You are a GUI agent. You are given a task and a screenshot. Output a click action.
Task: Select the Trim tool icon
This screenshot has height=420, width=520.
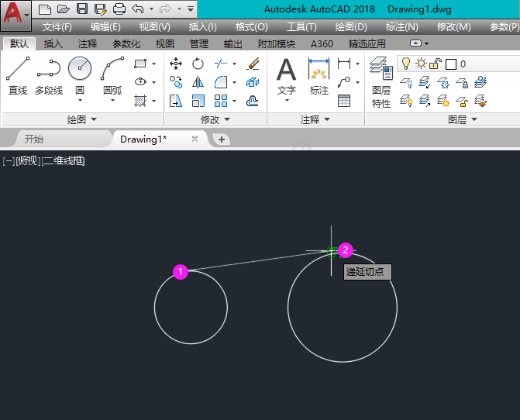click(x=221, y=63)
